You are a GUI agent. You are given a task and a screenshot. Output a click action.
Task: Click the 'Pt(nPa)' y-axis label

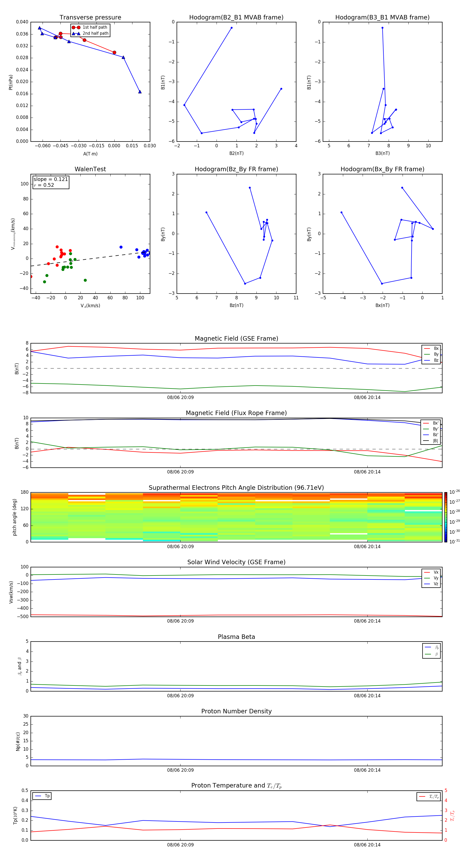point(11,82)
